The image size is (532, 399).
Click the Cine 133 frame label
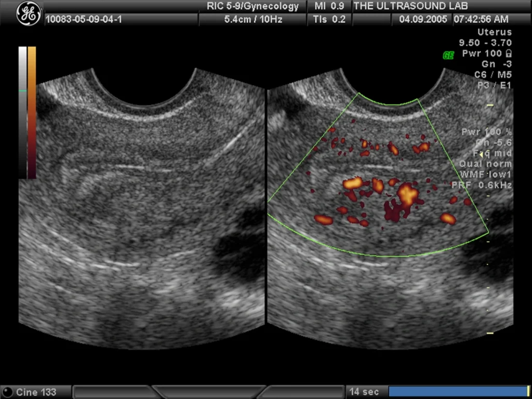pos(36,392)
